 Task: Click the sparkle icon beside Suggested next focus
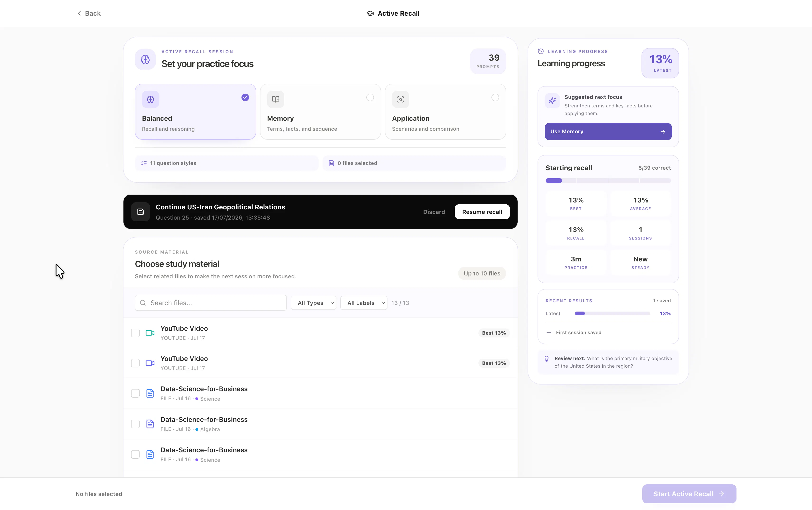tap(552, 101)
